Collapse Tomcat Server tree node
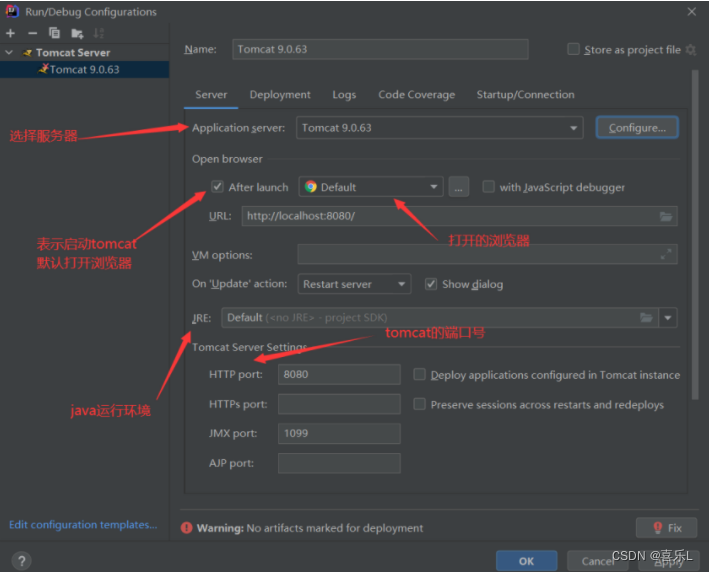Image resolution: width=709 pixels, height=572 pixels. tap(9, 52)
